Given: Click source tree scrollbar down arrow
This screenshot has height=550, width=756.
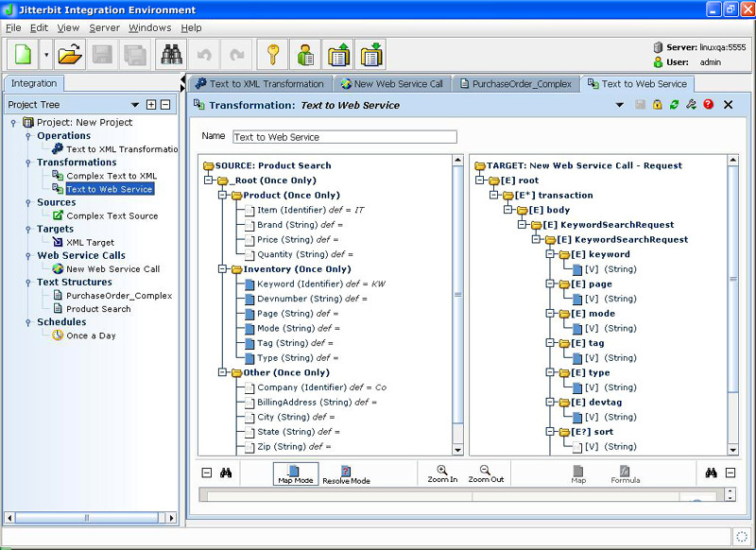Looking at the screenshot, I should pyautogui.click(x=458, y=450).
